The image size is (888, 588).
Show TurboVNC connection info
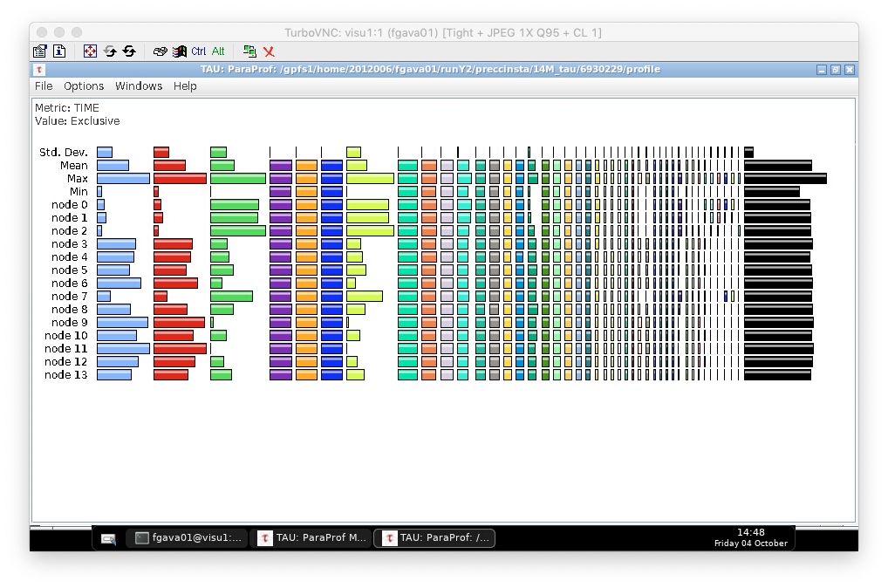(x=59, y=51)
